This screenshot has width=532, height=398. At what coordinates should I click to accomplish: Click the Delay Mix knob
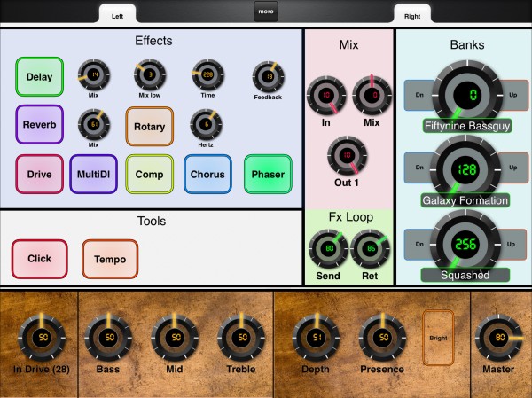pos(94,74)
